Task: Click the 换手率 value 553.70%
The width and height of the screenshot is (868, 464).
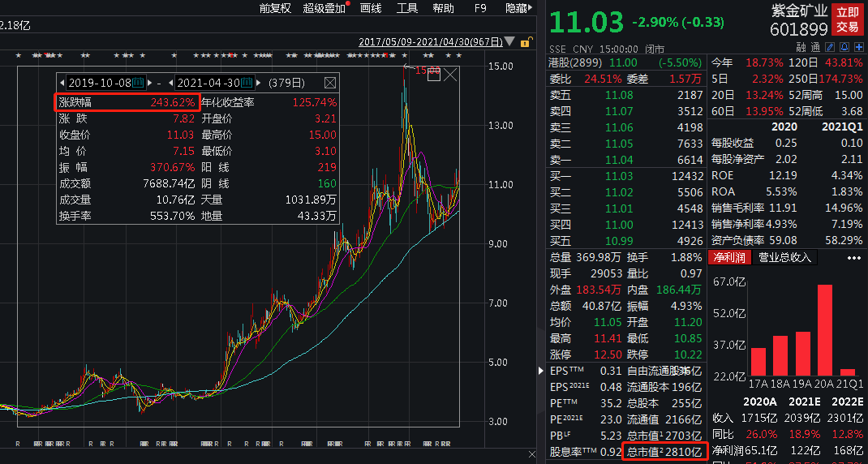Action: [173, 216]
